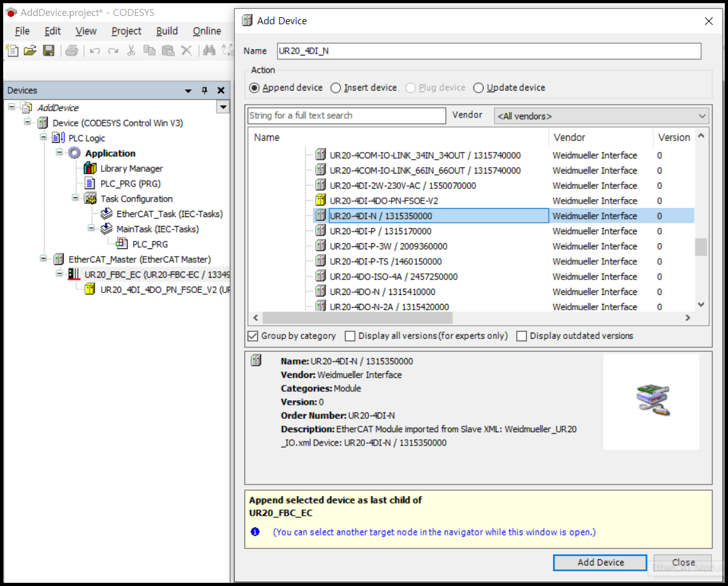Collapse the PLC Logic node
Screen dimensions: 728x586
pos(43,137)
